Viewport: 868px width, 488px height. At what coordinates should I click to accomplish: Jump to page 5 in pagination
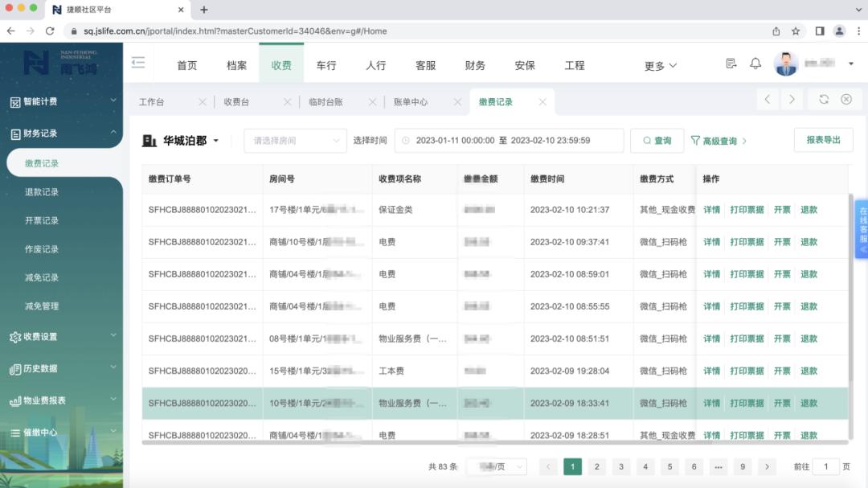pyautogui.click(x=669, y=466)
